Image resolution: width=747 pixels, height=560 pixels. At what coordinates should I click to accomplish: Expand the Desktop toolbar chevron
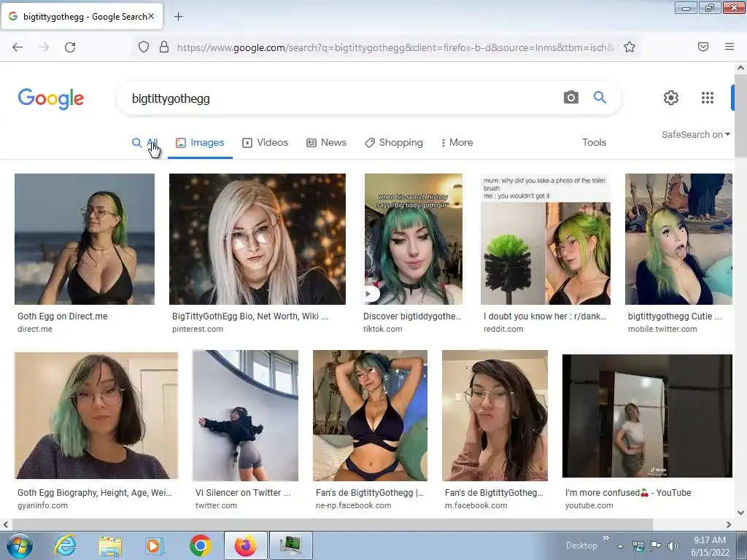coord(606,538)
